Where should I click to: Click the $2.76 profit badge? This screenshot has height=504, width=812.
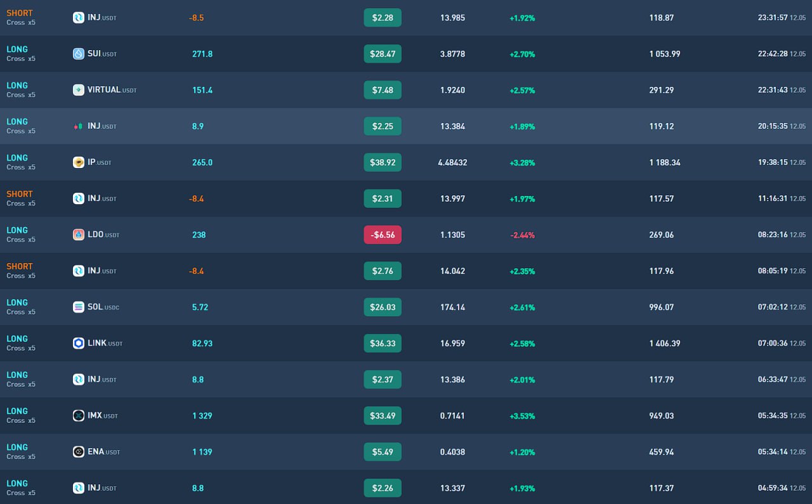[x=383, y=271]
